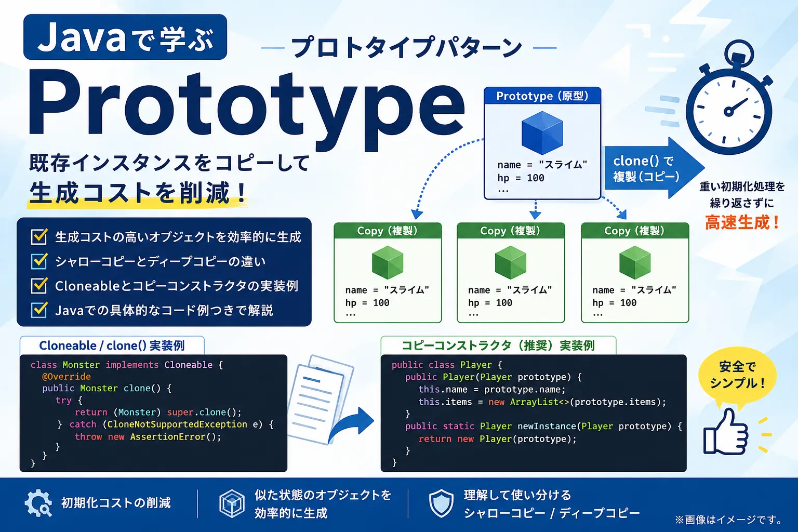Screen dimensions: 798x532
Task: Click the green cube in the last Copy box
Action: click(x=635, y=262)
